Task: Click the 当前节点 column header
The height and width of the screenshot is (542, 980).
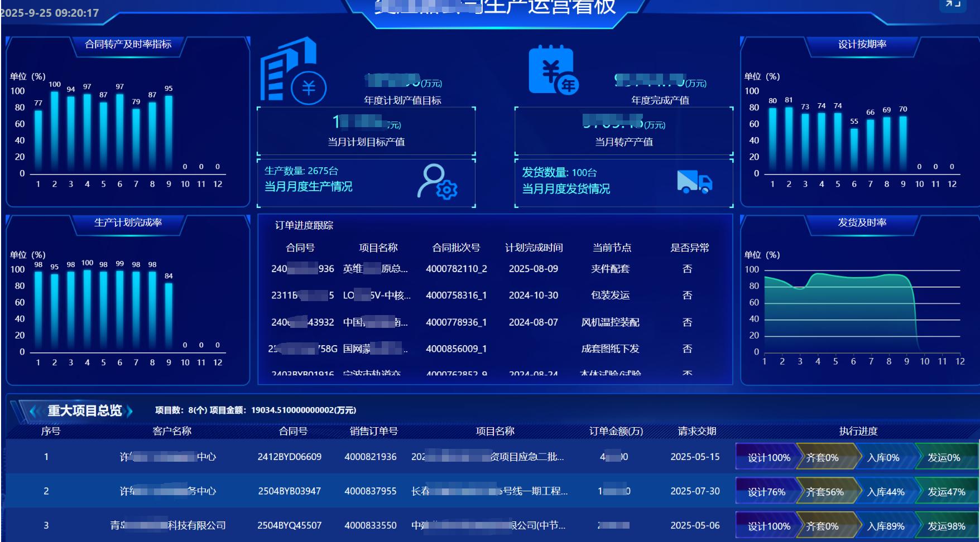Action: point(611,248)
